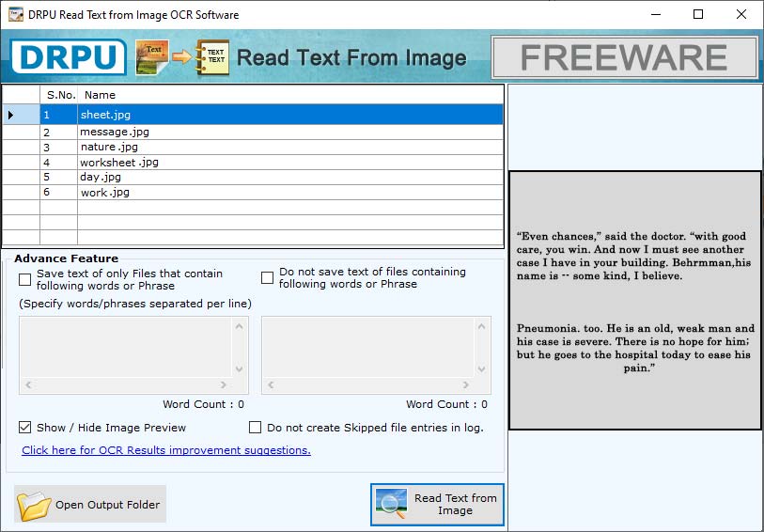Click the Open Output Folder button
The image size is (764, 532).
(90, 504)
